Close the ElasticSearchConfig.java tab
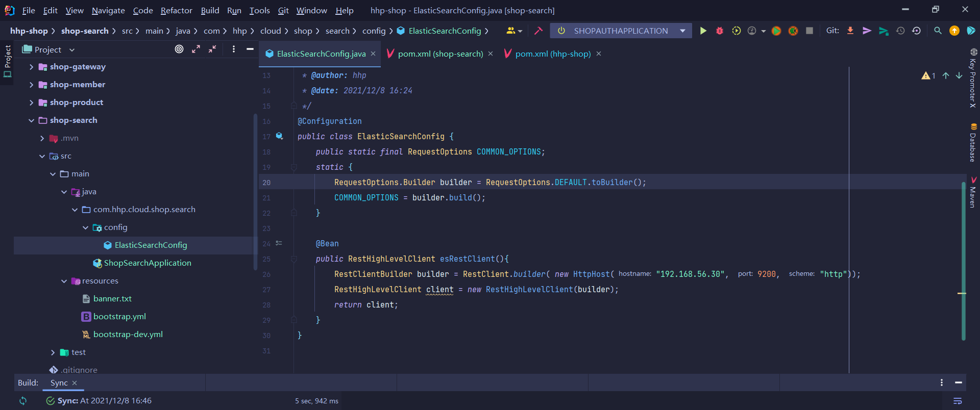This screenshot has width=980, height=410. pos(373,54)
